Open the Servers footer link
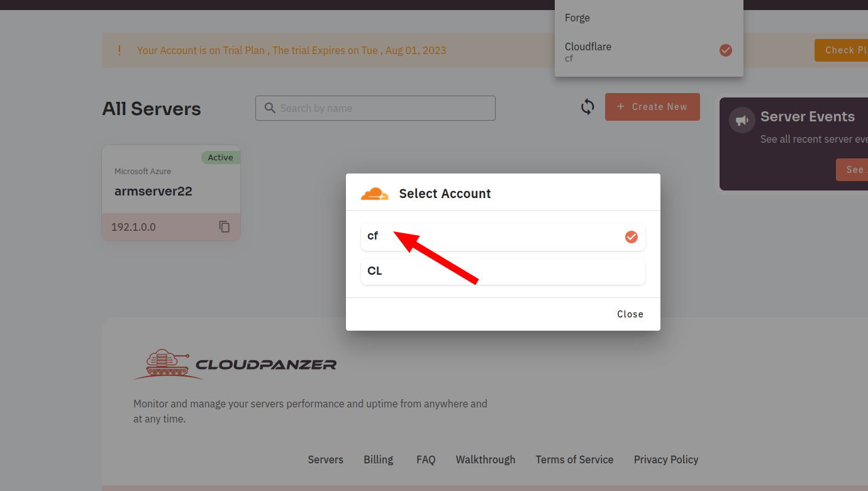868x491 pixels. [x=326, y=460]
